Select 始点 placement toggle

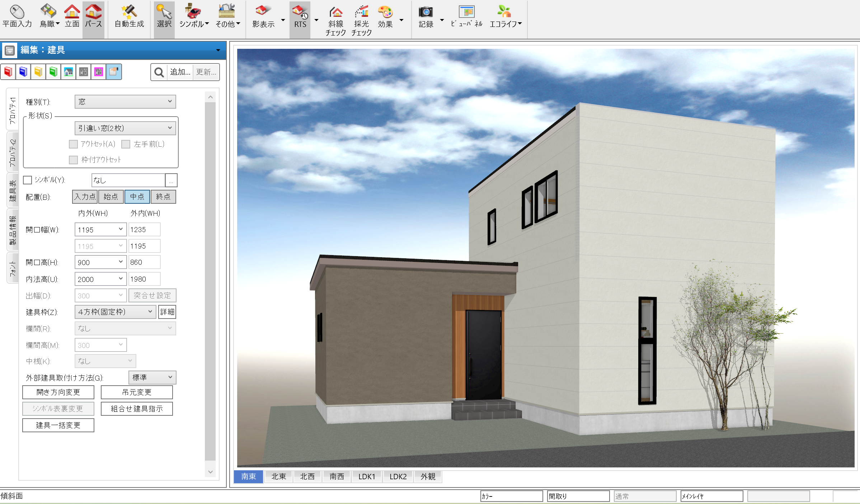pos(111,197)
